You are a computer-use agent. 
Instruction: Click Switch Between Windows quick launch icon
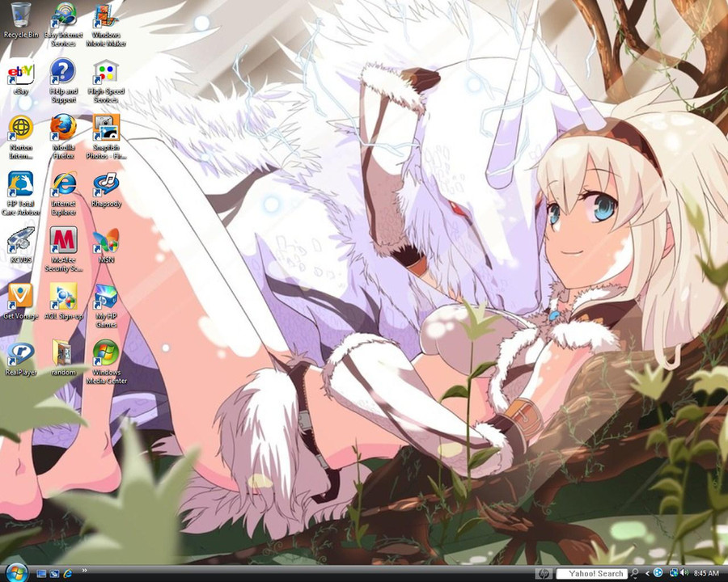point(54,574)
